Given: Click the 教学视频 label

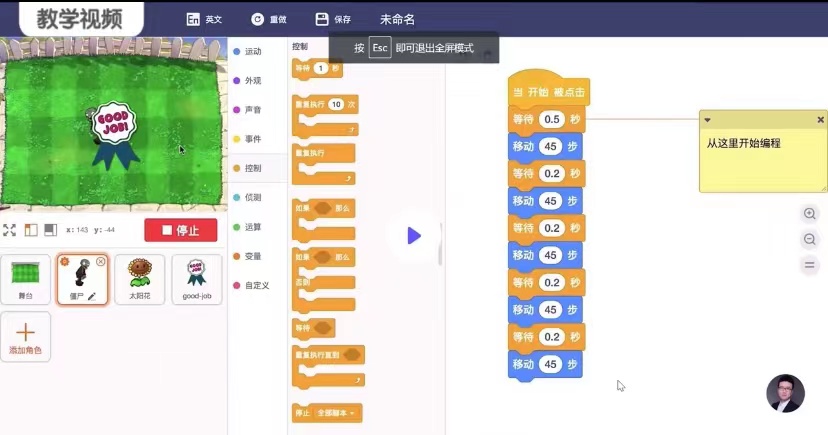Looking at the screenshot, I should tap(80, 19).
